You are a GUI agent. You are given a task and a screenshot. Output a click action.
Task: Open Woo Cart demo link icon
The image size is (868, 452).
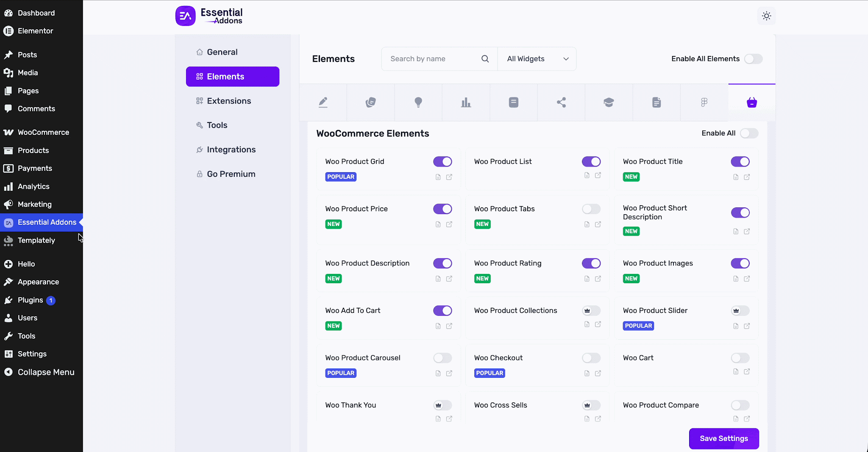[747, 371]
